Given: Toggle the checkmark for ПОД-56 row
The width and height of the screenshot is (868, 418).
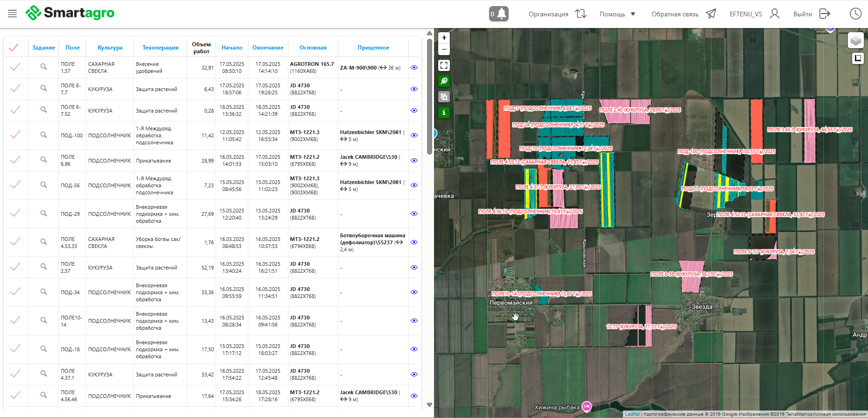Looking at the screenshot, I should pos(15,185).
